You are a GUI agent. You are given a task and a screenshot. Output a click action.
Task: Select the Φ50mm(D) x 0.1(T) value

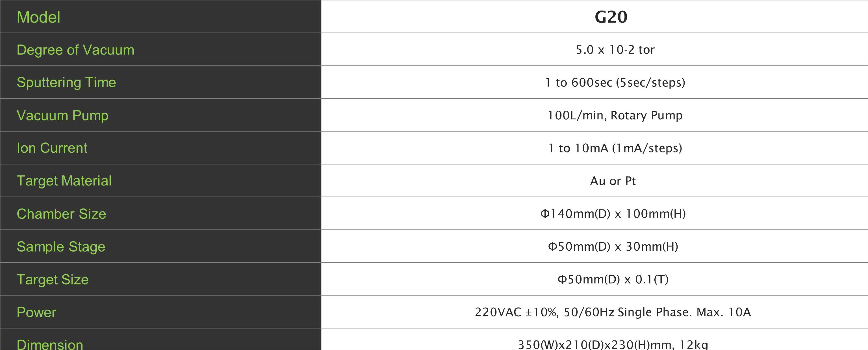pos(613,279)
